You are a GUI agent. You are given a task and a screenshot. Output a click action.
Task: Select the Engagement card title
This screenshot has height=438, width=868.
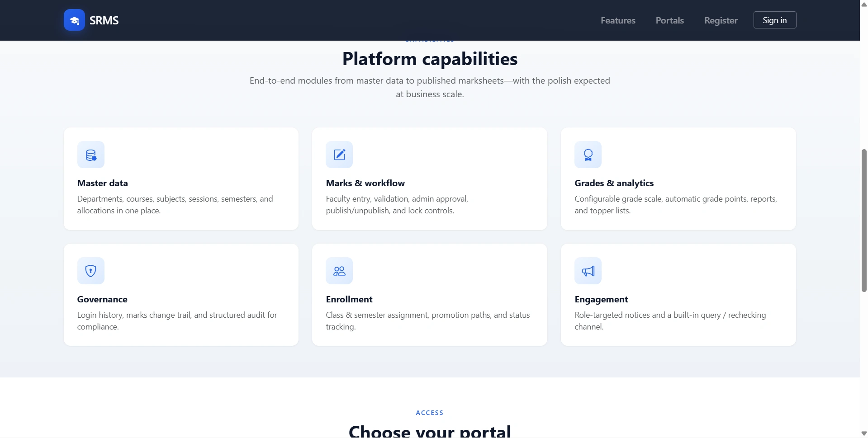(601, 299)
